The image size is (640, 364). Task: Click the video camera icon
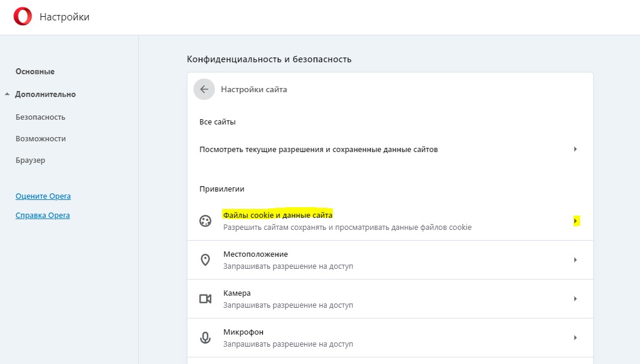pyautogui.click(x=205, y=299)
